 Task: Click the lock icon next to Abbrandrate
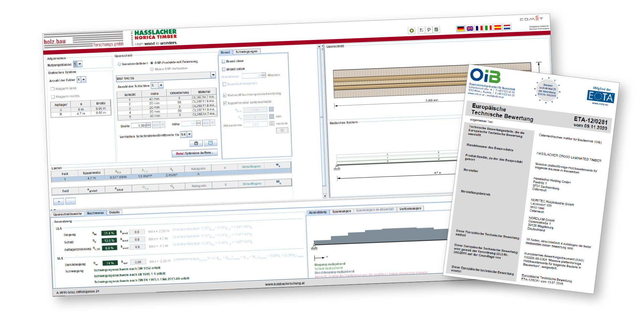coord(272,124)
